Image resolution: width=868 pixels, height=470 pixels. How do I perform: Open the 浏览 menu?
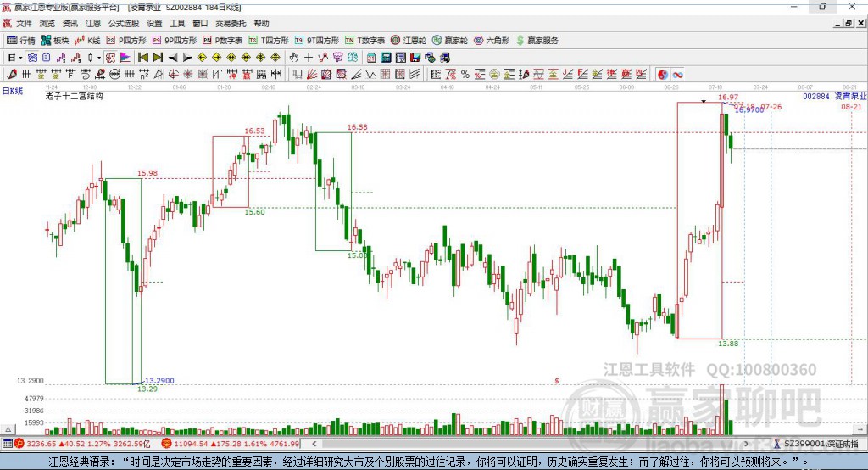coord(47,23)
